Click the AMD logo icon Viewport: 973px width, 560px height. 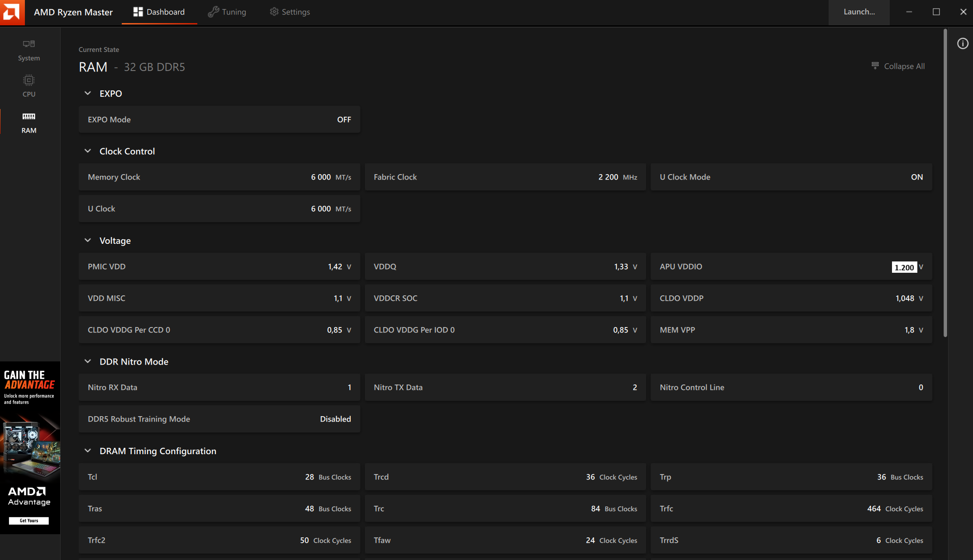point(12,12)
